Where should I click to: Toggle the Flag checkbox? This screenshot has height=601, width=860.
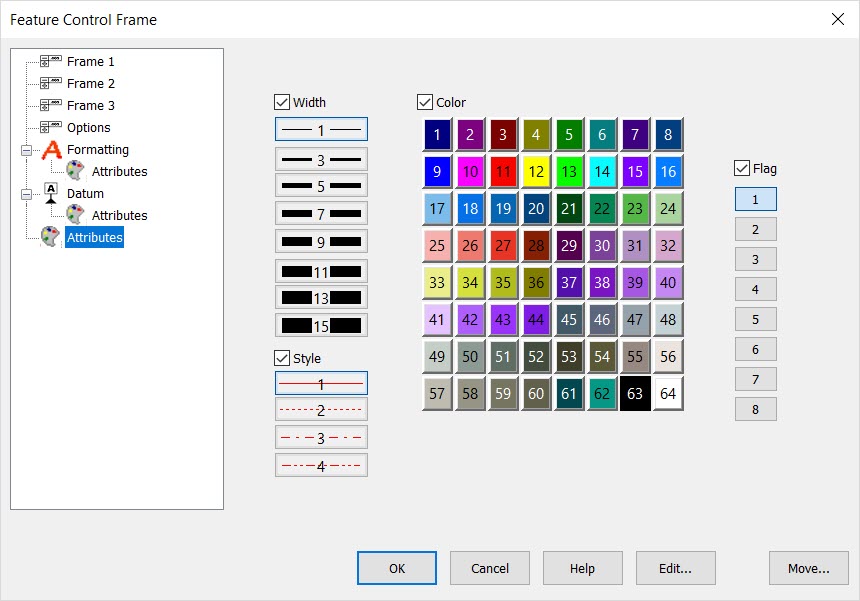740,168
